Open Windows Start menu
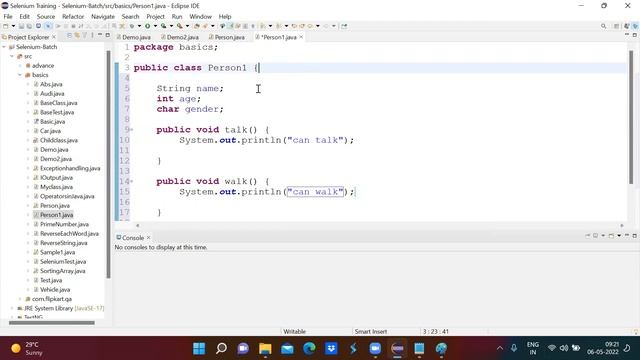Image resolution: width=640 pixels, height=360 pixels. [199, 349]
